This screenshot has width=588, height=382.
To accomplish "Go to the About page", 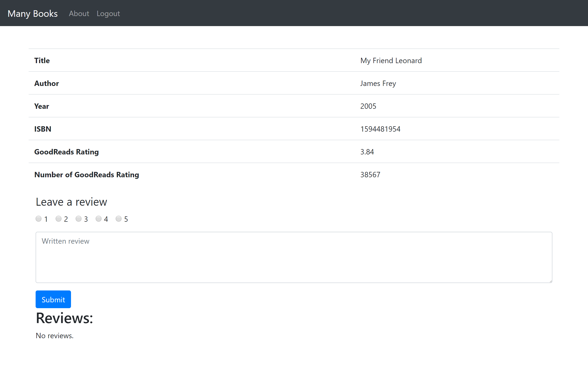I will click(79, 13).
